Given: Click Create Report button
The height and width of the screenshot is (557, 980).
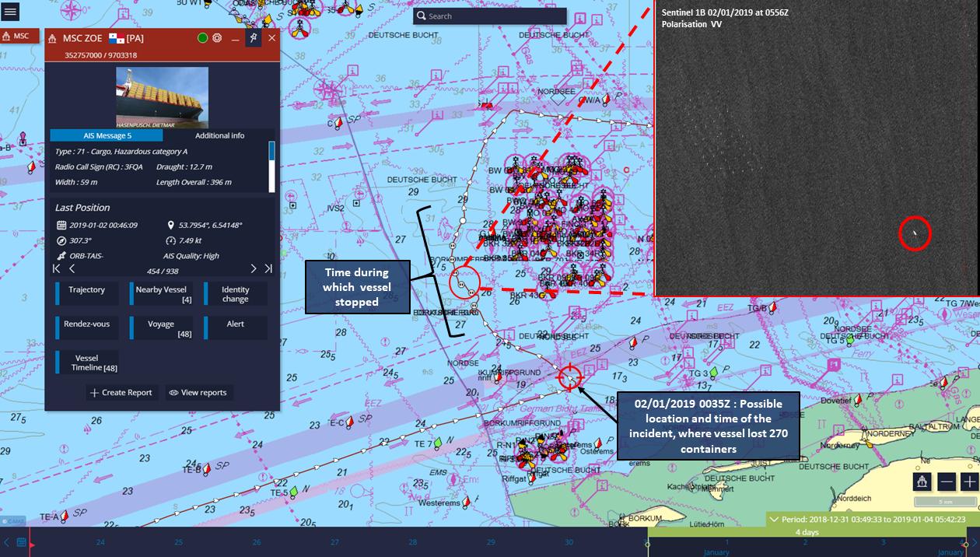Looking at the screenshot, I should pyautogui.click(x=121, y=393).
